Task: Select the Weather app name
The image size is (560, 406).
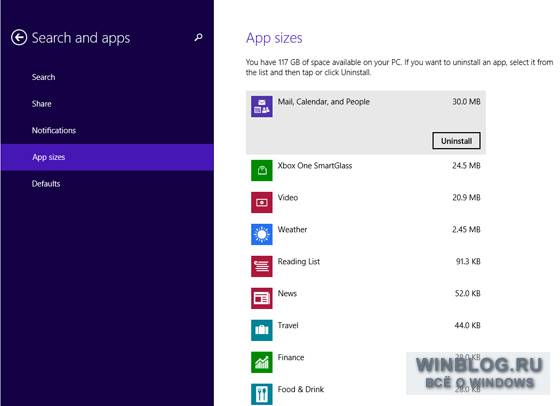Action: coord(292,230)
